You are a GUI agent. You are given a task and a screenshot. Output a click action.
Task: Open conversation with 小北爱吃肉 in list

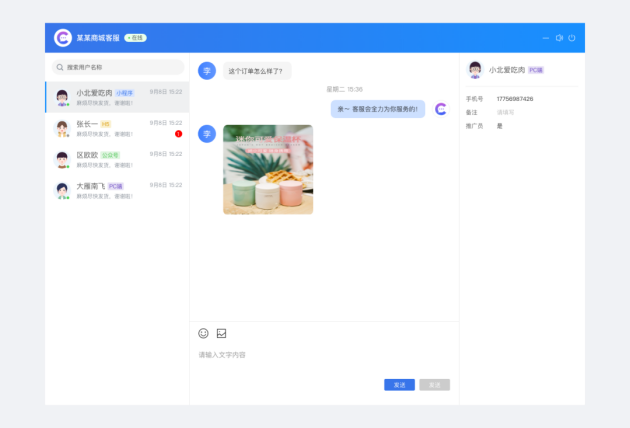(117, 97)
